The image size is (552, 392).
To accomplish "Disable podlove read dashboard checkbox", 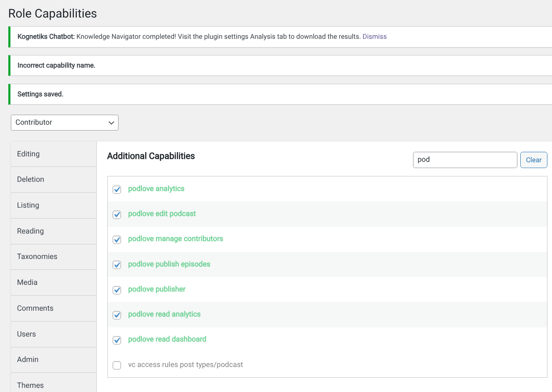I will (x=117, y=340).
